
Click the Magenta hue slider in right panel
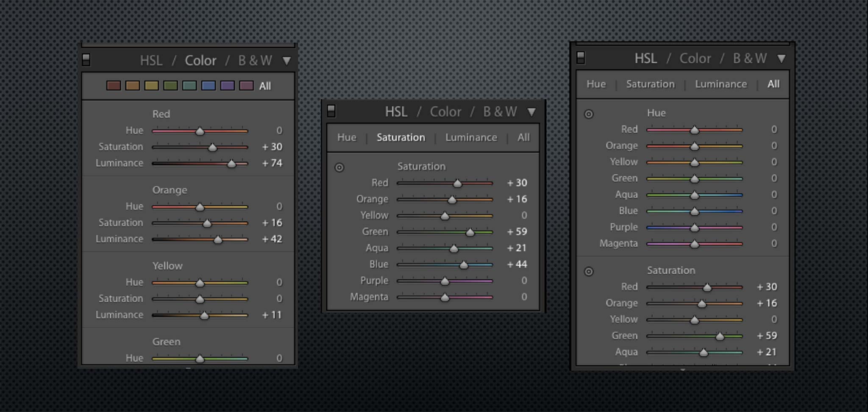(x=694, y=244)
